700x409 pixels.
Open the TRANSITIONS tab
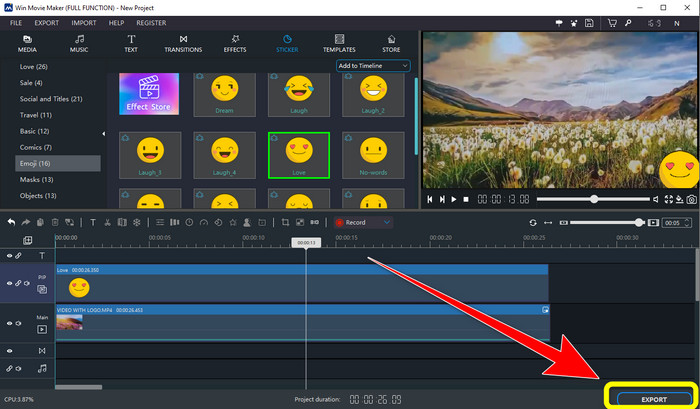pyautogui.click(x=183, y=43)
